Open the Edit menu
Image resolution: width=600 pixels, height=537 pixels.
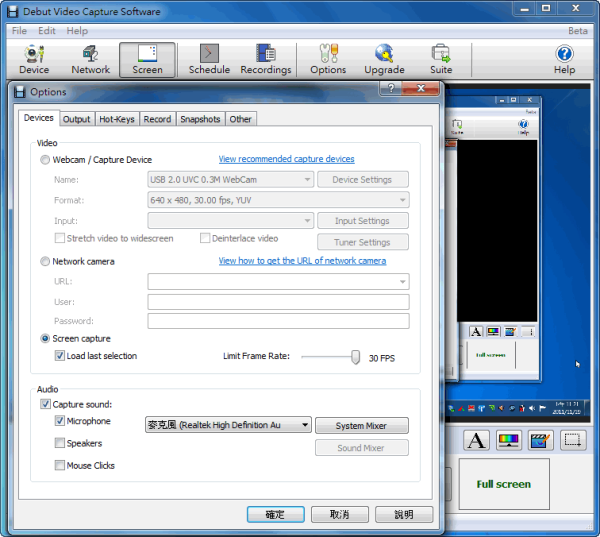pos(47,31)
